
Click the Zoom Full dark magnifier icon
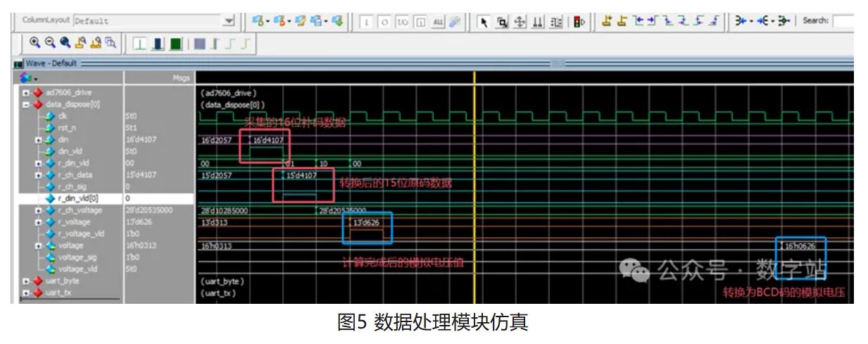pos(65,44)
